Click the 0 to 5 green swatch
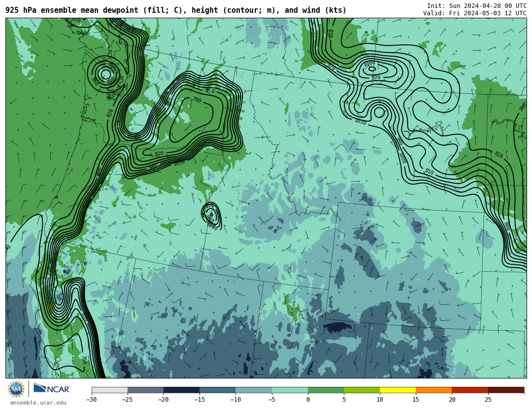Screen dimensions: 532x409 point(326,390)
